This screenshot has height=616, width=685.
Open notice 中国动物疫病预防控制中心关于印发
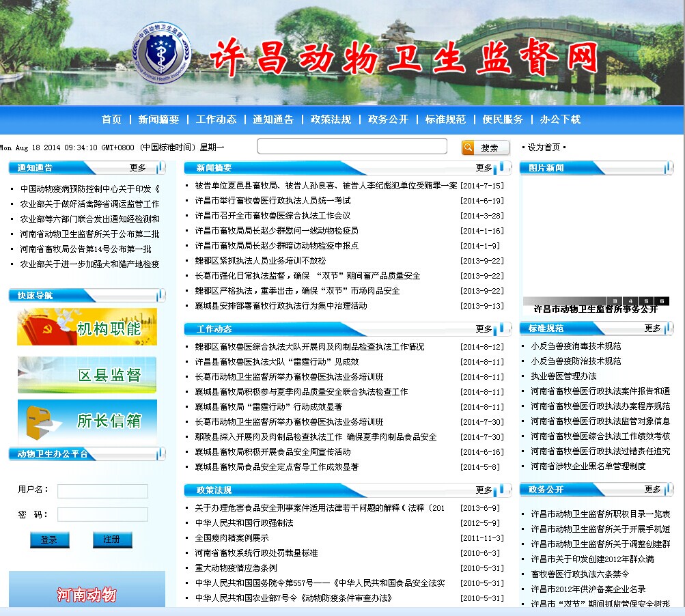tap(90, 188)
